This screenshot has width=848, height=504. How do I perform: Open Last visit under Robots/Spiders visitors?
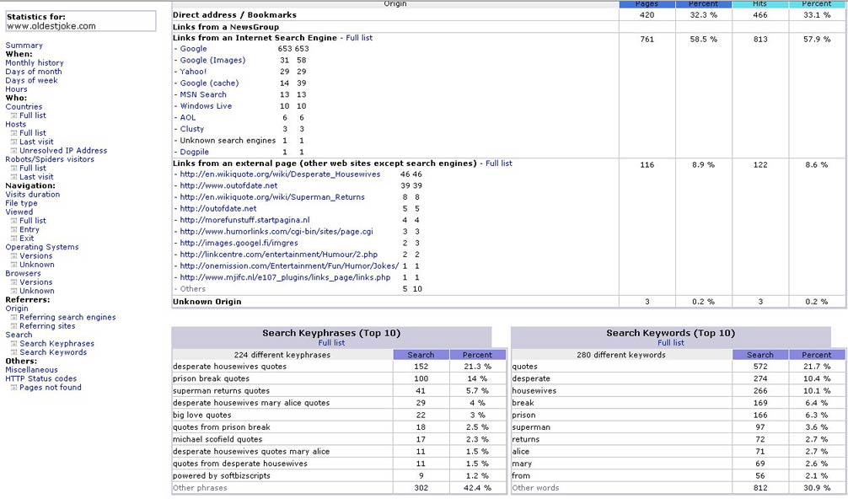click(36, 177)
